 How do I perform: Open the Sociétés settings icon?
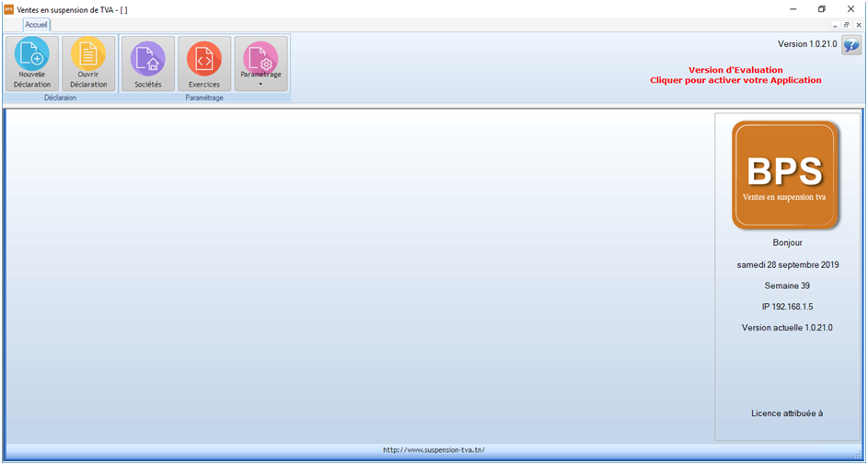tap(148, 64)
